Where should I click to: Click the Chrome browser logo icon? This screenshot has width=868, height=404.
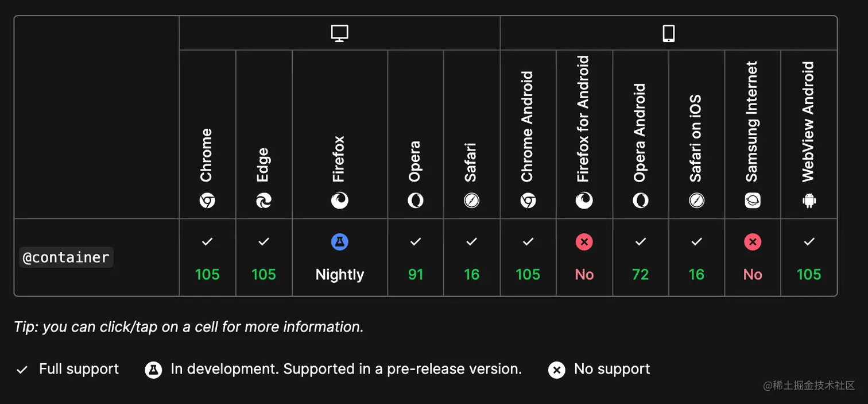click(207, 201)
